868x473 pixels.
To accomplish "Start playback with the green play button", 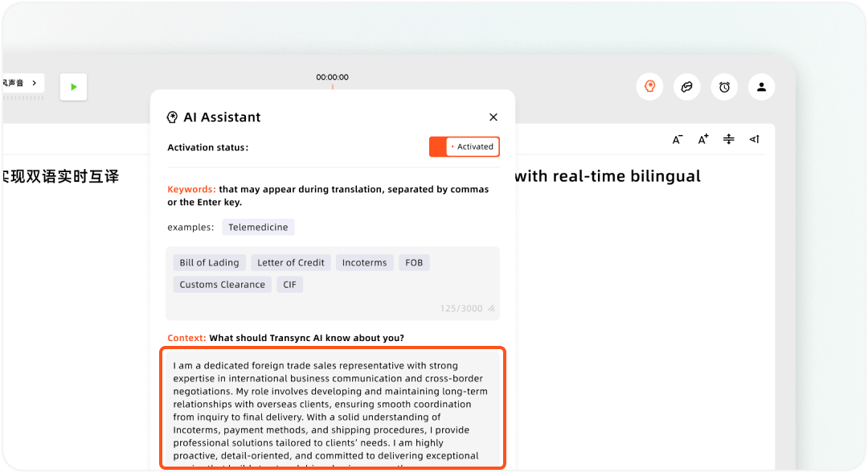I will (x=73, y=87).
